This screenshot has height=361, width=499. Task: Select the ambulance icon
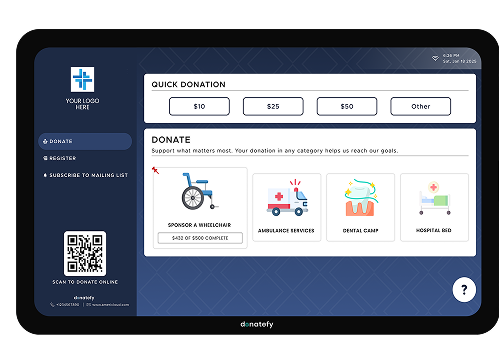pyautogui.click(x=287, y=198)
